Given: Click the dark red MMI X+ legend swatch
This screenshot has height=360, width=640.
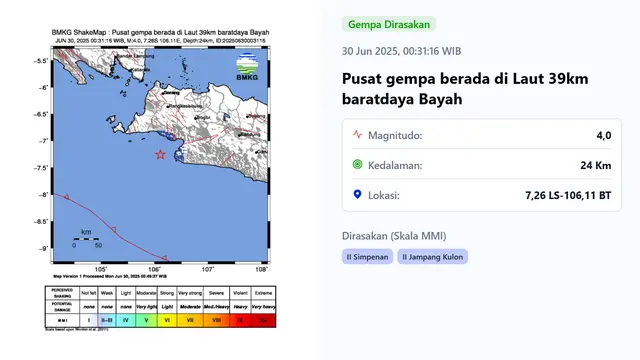Looking at the screenshot, I should (263, 320).
